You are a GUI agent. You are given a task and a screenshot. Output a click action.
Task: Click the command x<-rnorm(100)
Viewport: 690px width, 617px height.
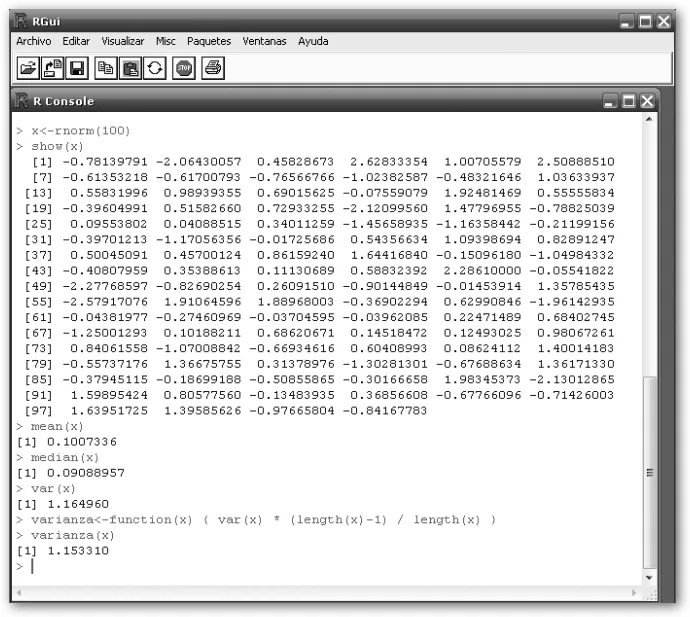81,131
